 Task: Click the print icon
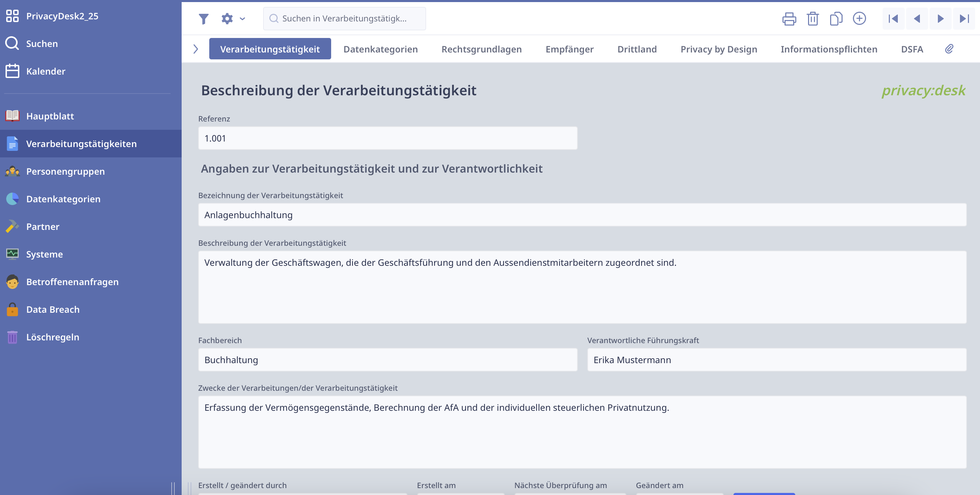pos(789,19)
